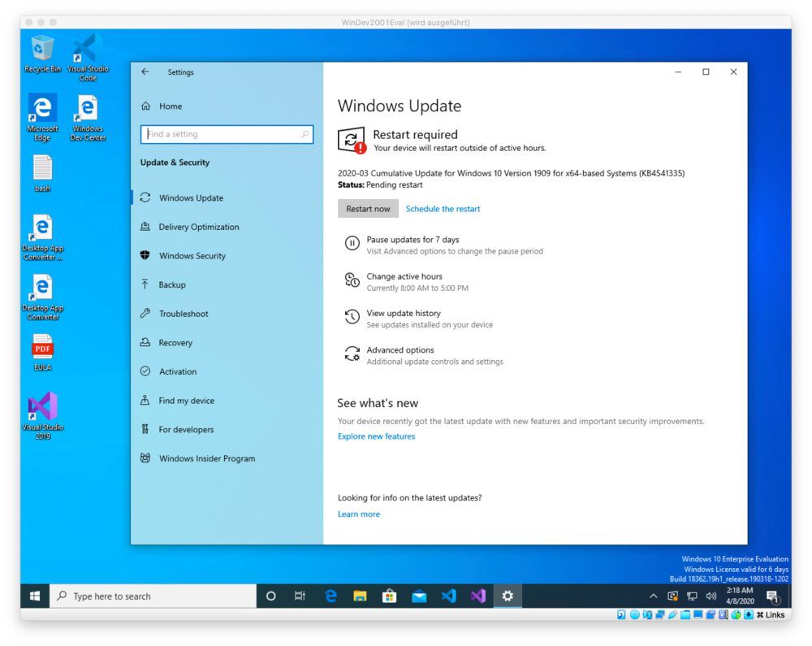
Task: Click the Activation checkmark icon
Action: pos(145,371)
